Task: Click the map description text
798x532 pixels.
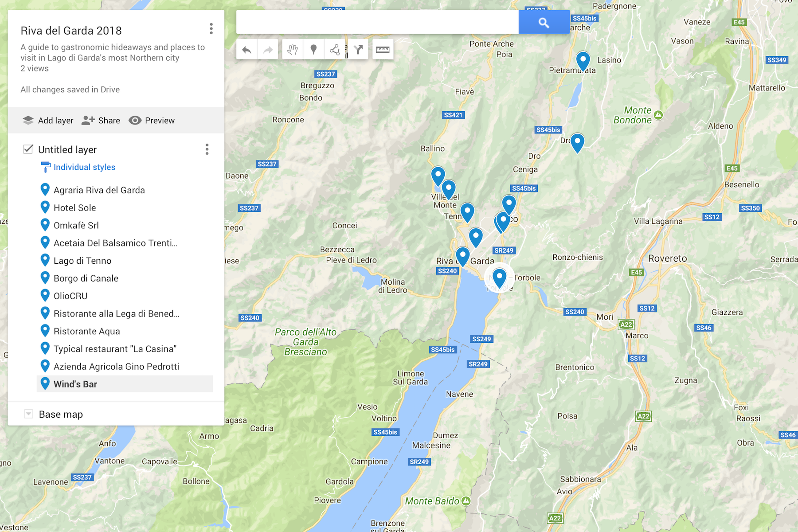Action: [x=113, y=52]
